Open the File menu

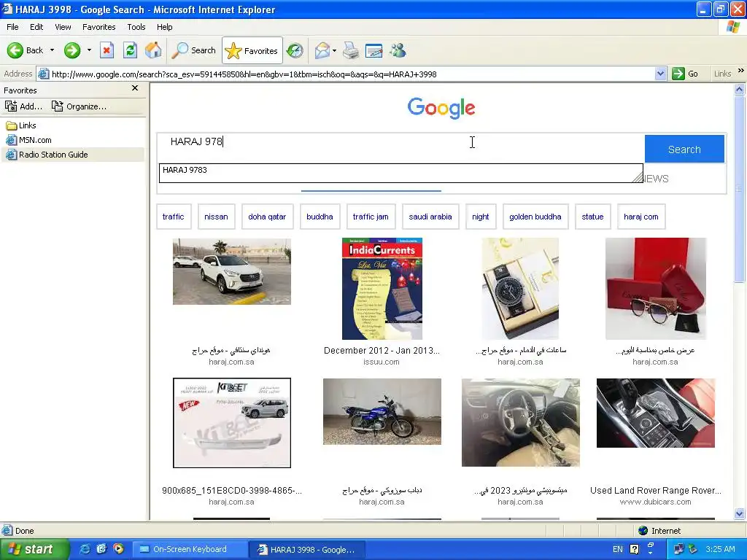[12, 27]
